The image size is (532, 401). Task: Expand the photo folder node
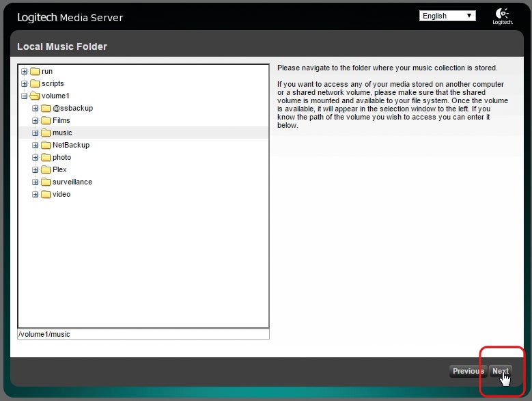coord(35,157)
